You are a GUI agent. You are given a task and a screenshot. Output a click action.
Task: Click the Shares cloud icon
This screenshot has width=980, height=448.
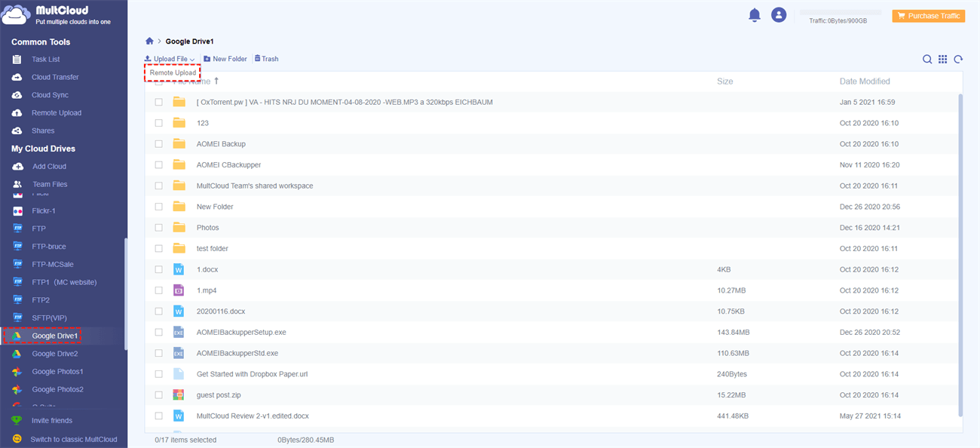tap(17, 131)
